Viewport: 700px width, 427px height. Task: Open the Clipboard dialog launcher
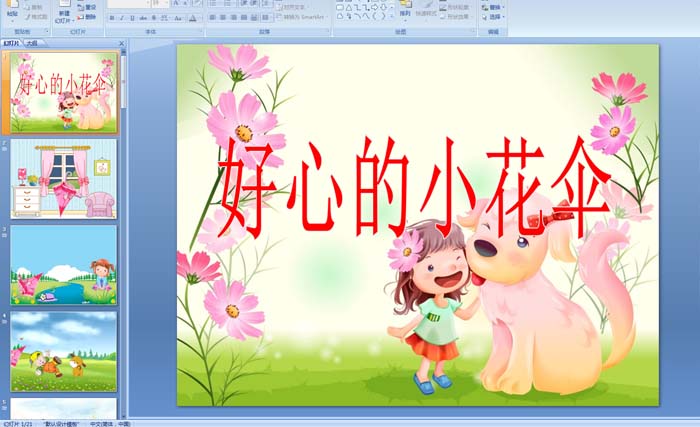(47, 31)
